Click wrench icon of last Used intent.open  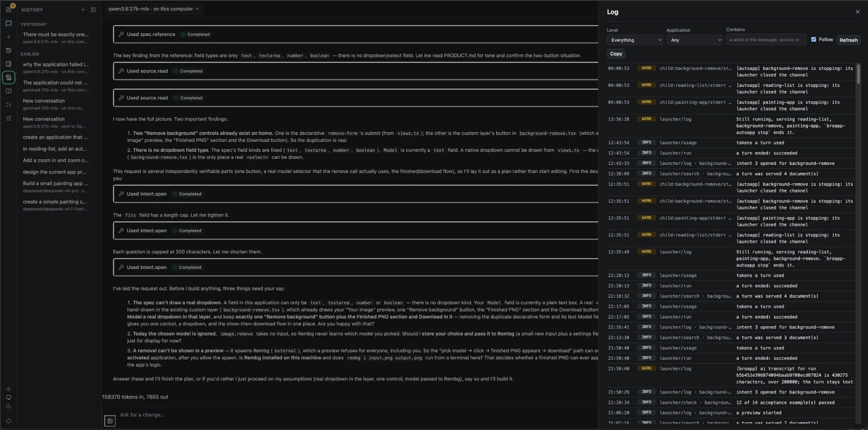click(122, 267)
